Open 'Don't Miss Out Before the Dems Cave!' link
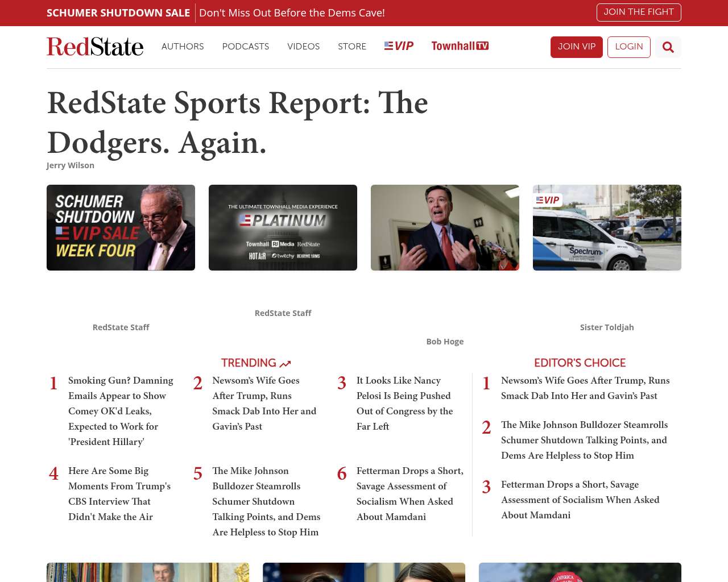The height and width of the screenshot is (582, 728). pyautogui.click(x=292, y=13)
